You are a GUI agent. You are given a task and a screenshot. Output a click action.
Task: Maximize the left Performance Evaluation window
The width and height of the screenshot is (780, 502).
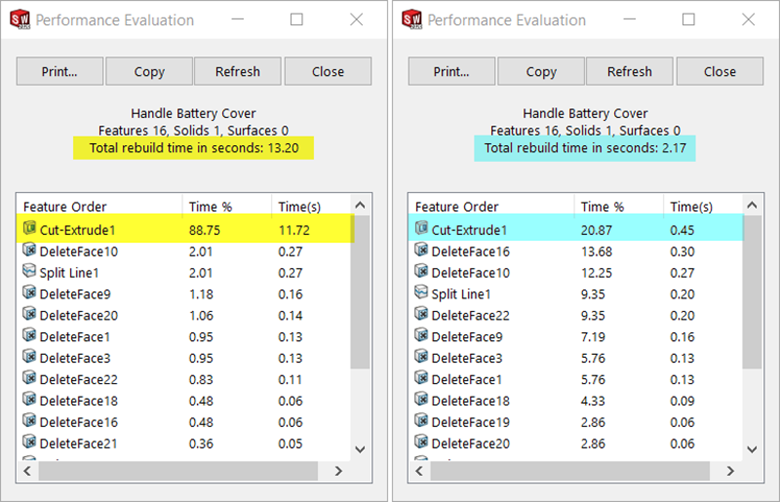(296, 19)
